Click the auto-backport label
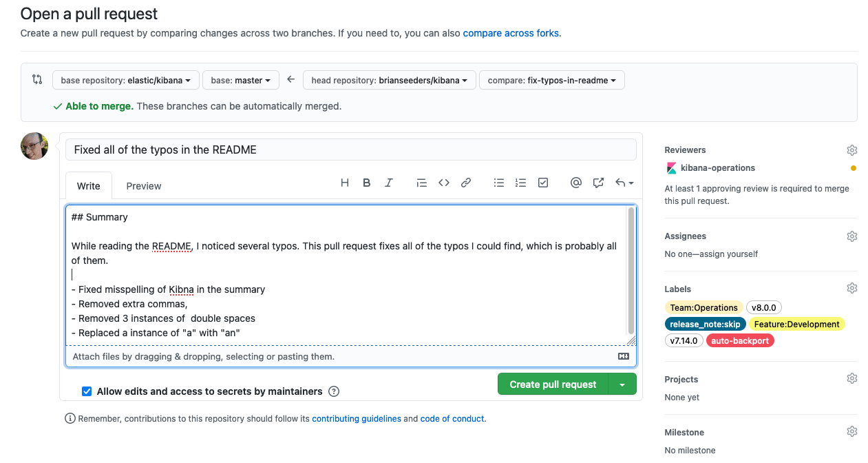 pos(740,341)
